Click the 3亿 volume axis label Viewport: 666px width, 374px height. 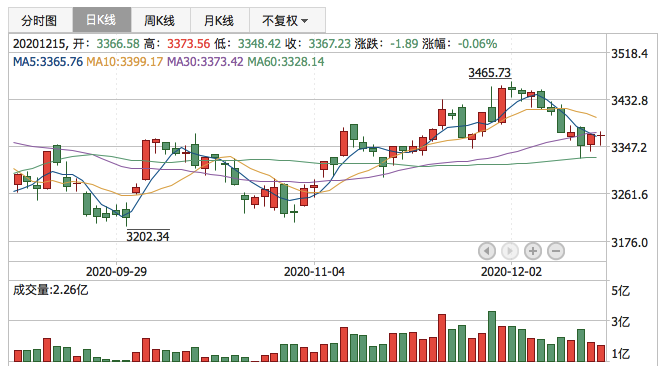click(x=621, y=322)
